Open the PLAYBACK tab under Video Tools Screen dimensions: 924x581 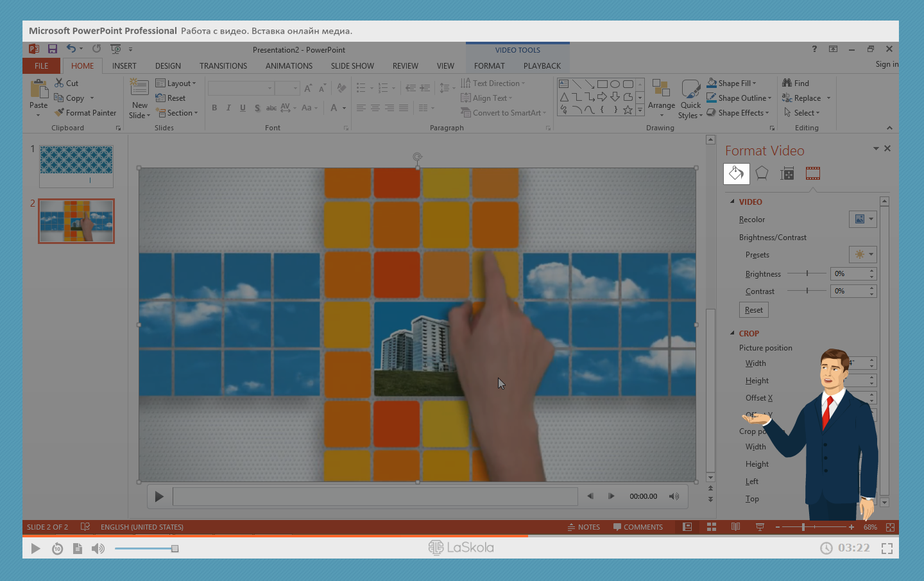pos(542,66)
